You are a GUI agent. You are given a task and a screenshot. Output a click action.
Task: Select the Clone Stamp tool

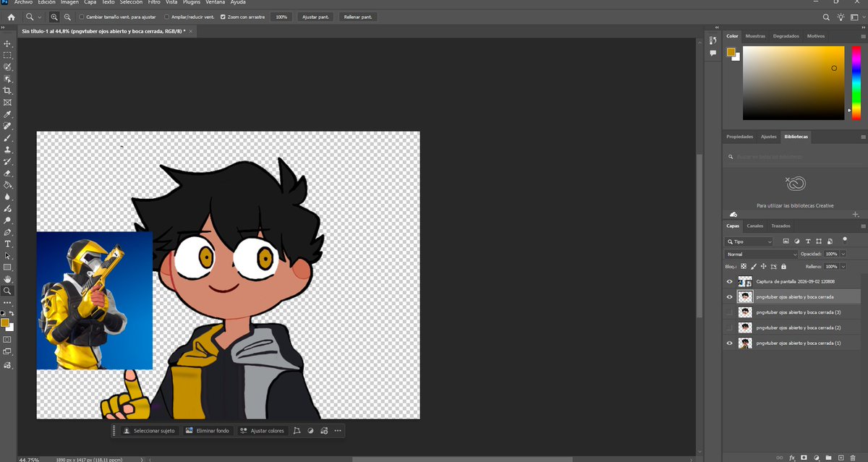[8, 150]
